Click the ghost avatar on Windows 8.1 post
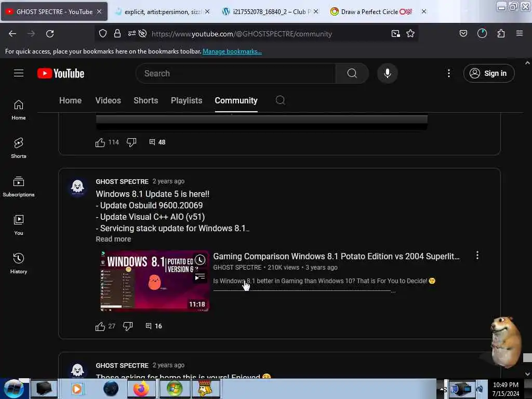Viewport: 532px width, 399px height. click(x=77, y=187)
